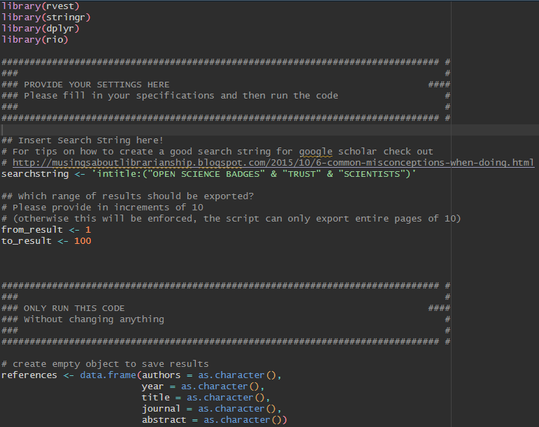Place cursor on the empty highlighted line
Screen dimensions: 539x427
tap(270, 130)
